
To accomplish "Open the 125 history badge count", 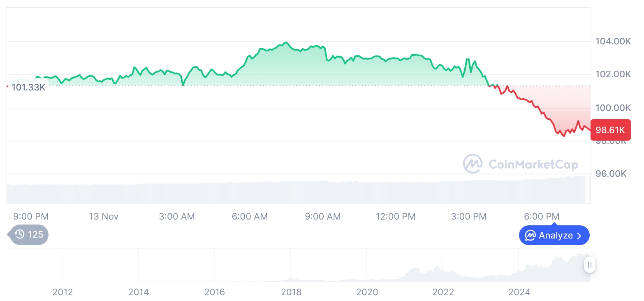I will tap(35, 235).
